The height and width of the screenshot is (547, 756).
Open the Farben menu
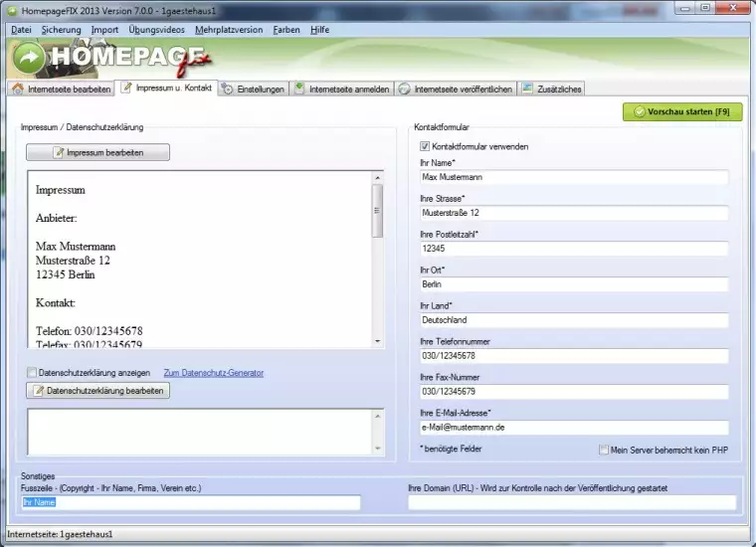[x=286, y=30]
